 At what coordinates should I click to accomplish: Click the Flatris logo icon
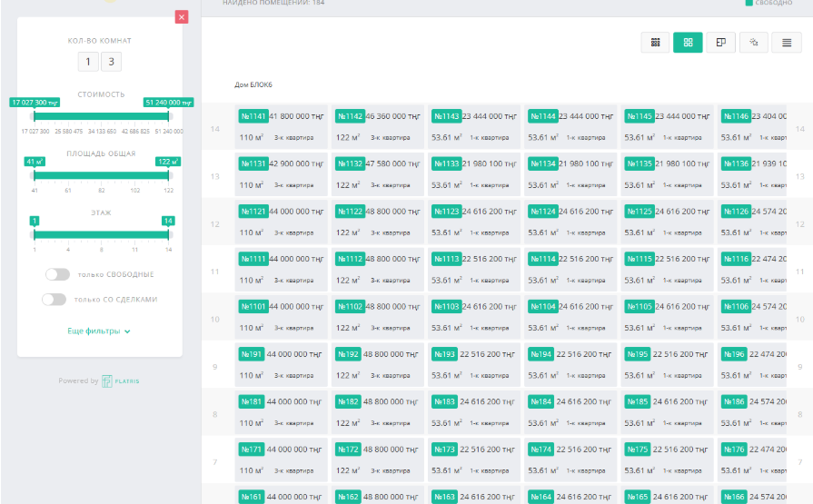[x=107, y=381]
